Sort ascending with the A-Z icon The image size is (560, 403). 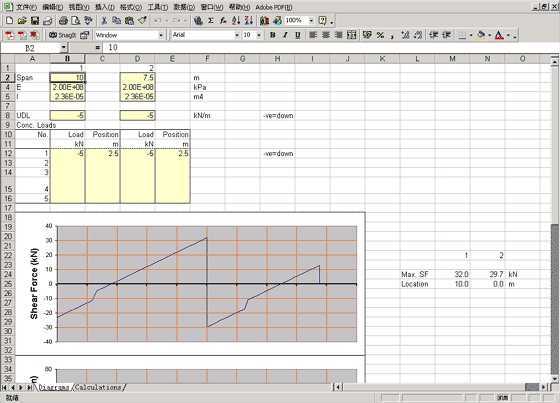pyautogui.click(x=236, y=21)
